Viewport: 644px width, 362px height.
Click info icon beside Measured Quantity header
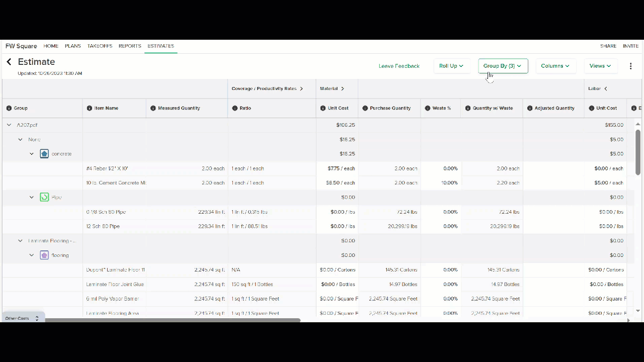(x=153, y=108)
